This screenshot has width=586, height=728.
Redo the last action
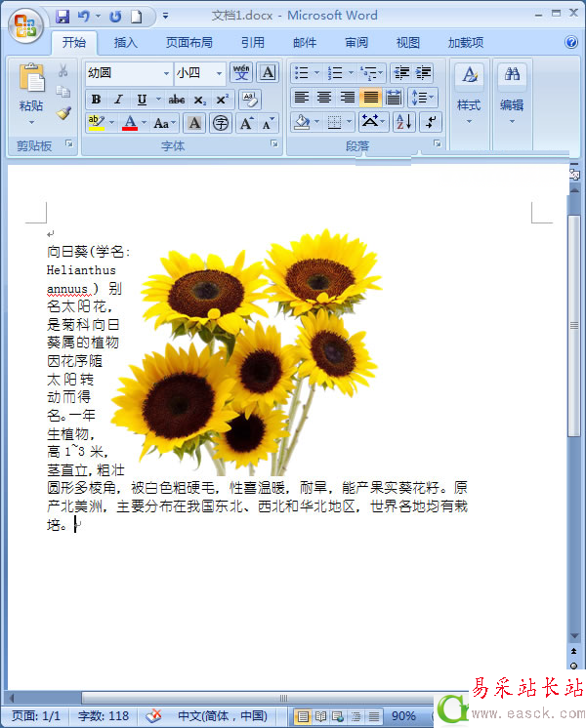point(115,17)
